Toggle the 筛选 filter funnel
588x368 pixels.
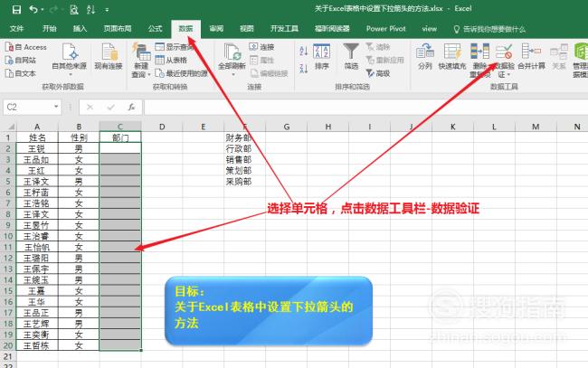pyautogui.click(x=351, y=57)
